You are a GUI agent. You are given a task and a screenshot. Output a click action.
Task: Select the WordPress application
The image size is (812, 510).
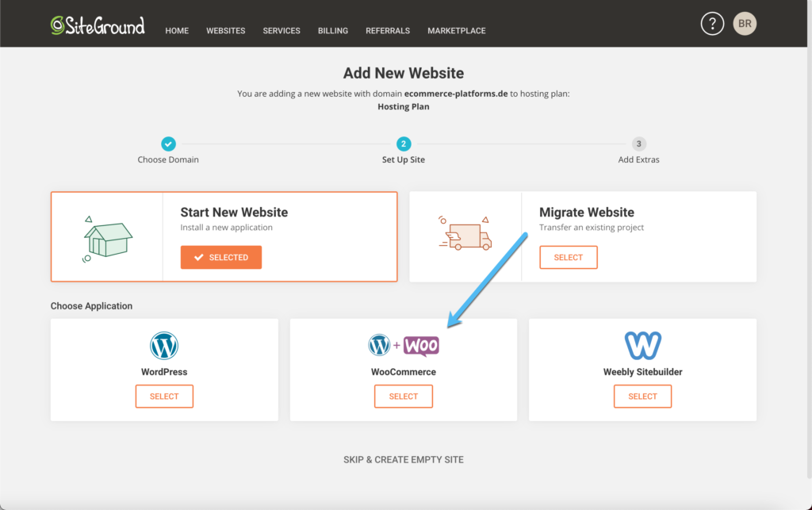coord(164,396)
